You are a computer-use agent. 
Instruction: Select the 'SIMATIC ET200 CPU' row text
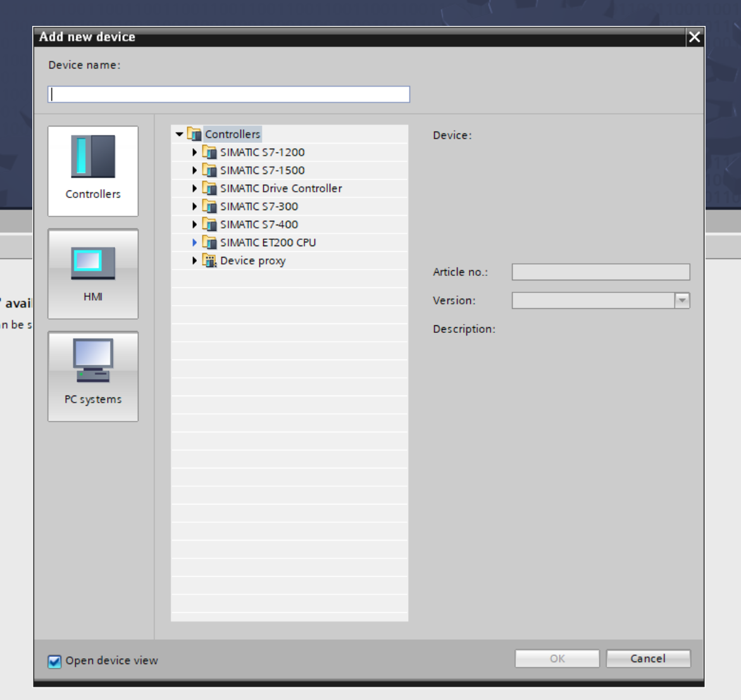tap(268, 242)
